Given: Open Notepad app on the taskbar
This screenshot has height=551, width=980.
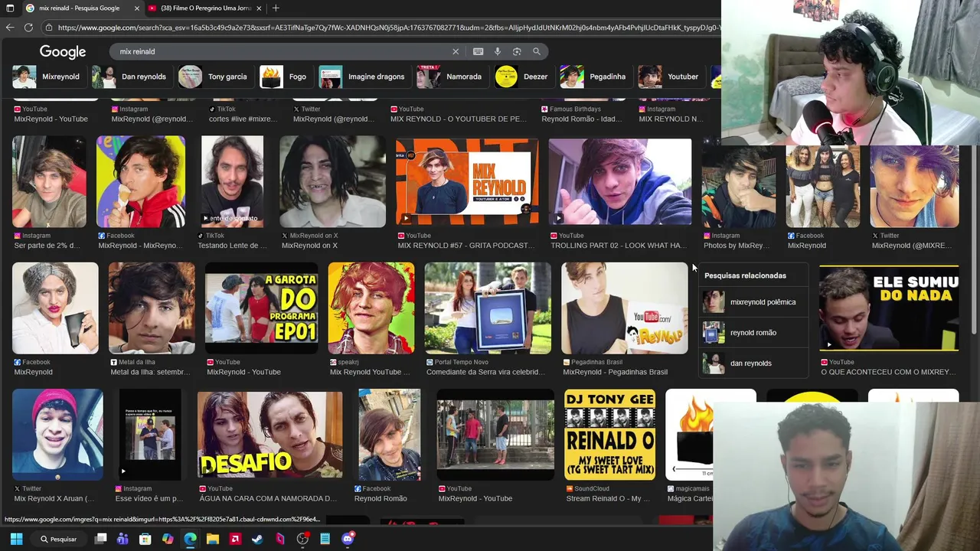Looking at the screenshot, I should [325, 539].
